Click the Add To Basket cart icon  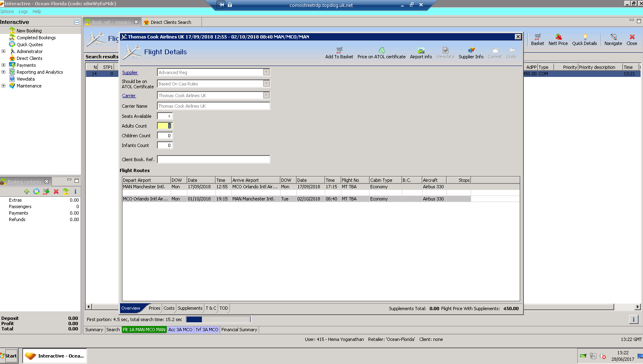click(x=339, y=50)
